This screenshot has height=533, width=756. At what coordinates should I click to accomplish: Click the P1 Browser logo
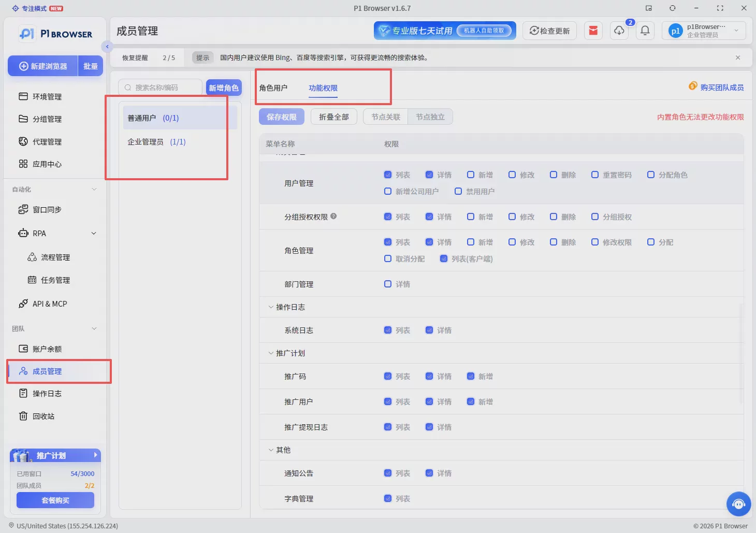click(55, 34)
